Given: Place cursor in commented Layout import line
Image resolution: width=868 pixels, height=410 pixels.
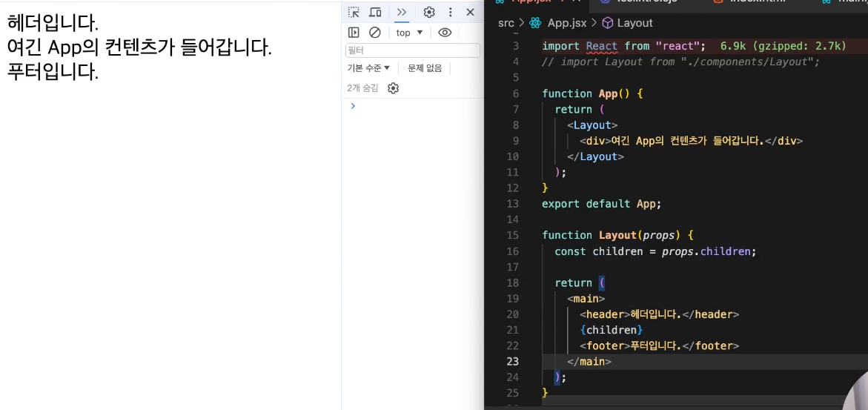Looking at the screenshot, I should [x=680, y=62].
